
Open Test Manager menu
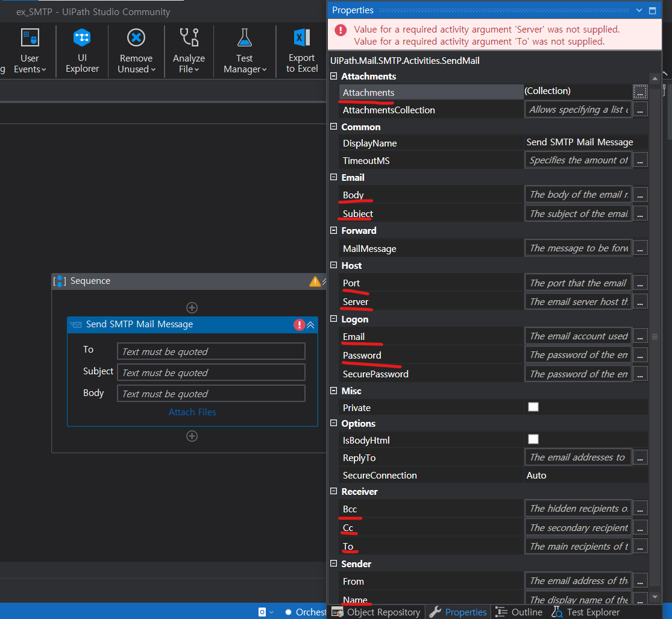[245, 51]
